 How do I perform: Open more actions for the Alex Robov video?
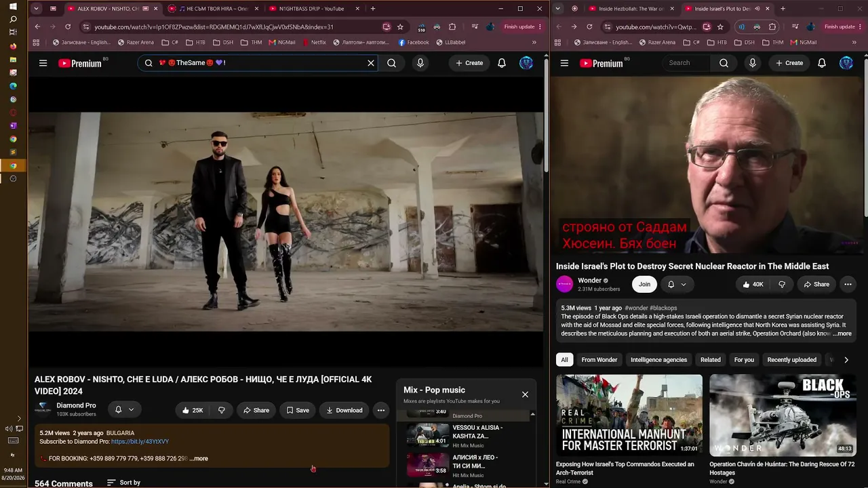pos(381,410)
